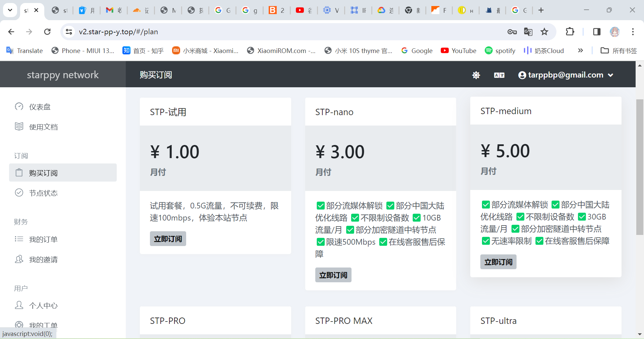
Task: Open a new tab with the plus button
Action: [541, 10]
